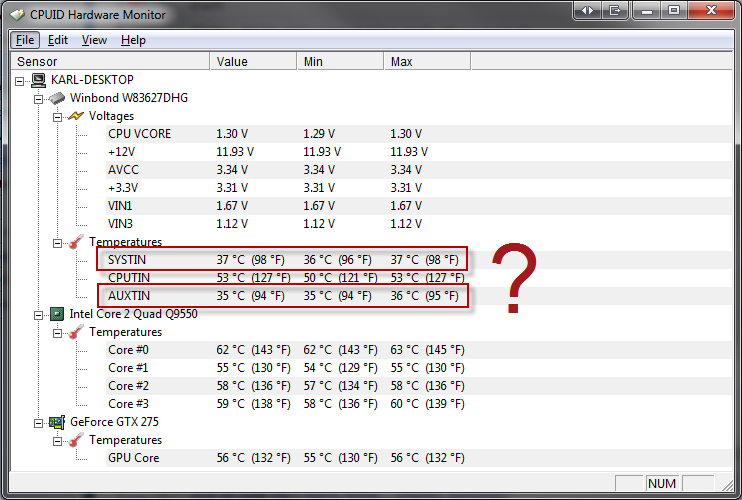Click the CPU VCORE min value 1.29 V
The image size is (742, 500).
(x=319, y=134)
